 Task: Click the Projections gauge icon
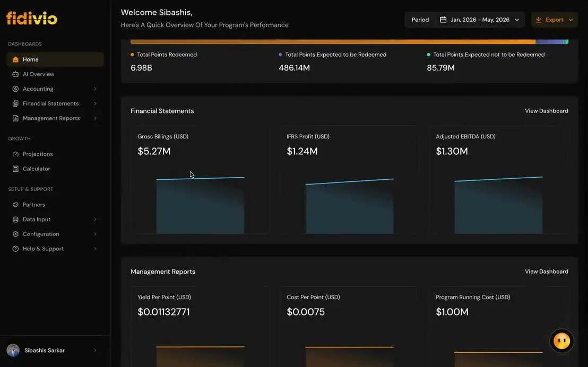[x=15, y=154]
